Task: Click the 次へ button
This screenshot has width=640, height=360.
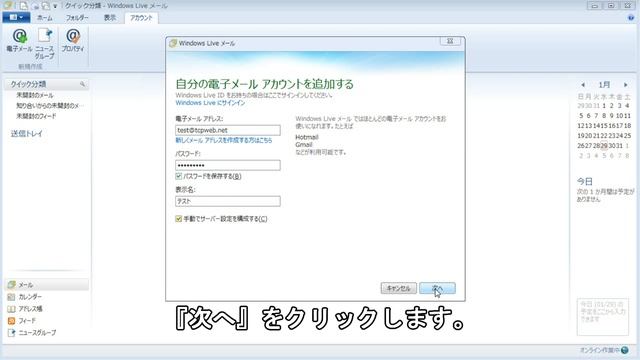Action: (437, 288)
